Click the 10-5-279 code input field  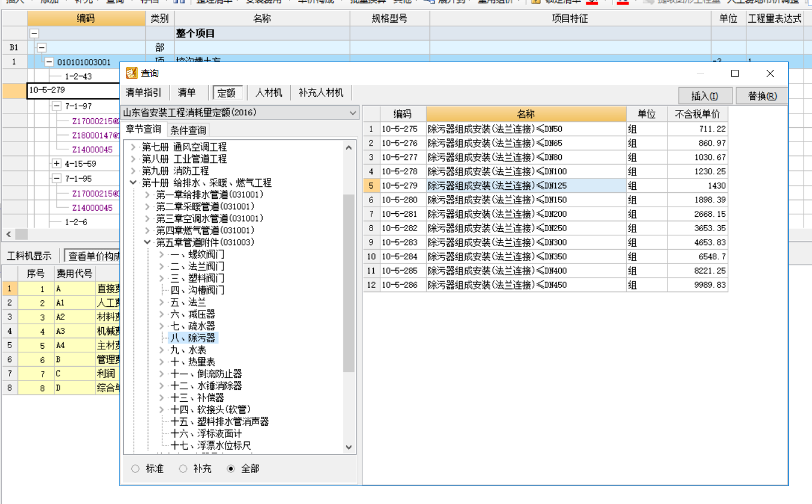coord(74,91)
